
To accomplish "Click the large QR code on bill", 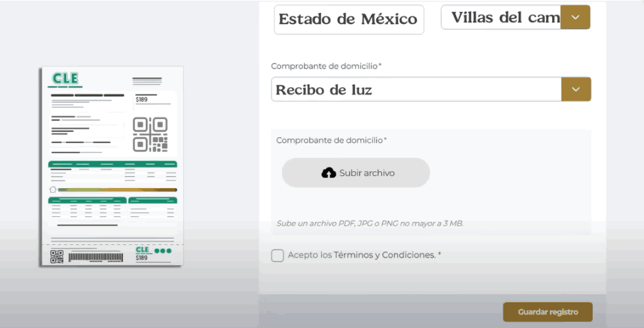I will coord(150,135).
